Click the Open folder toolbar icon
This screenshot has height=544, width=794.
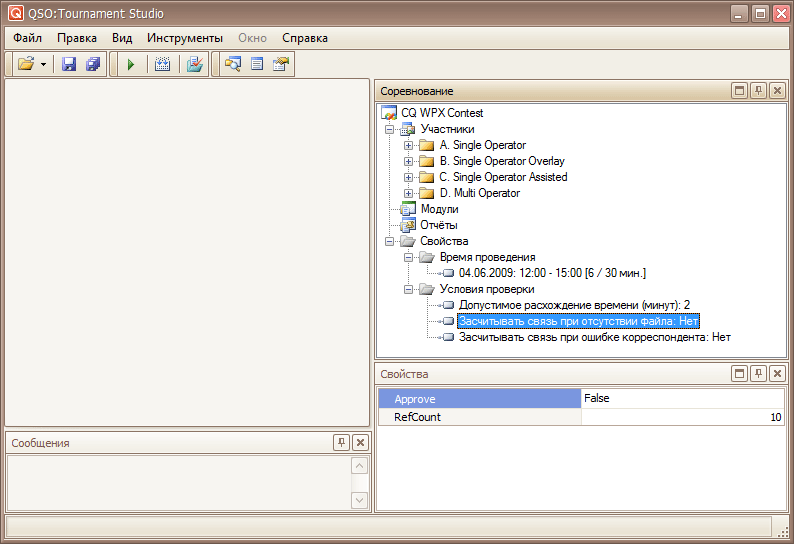[25, 64]
